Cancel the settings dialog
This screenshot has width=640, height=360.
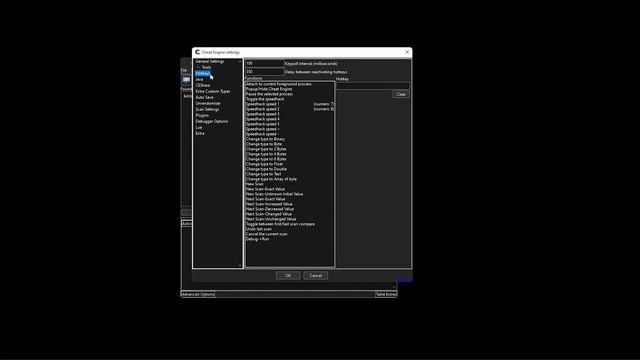(x=316, y=276)
